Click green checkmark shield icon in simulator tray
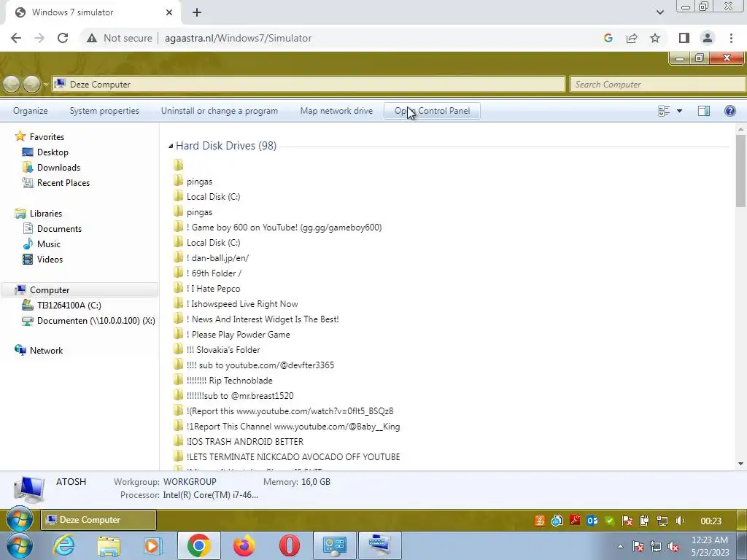747x560 pixels. 609,521
